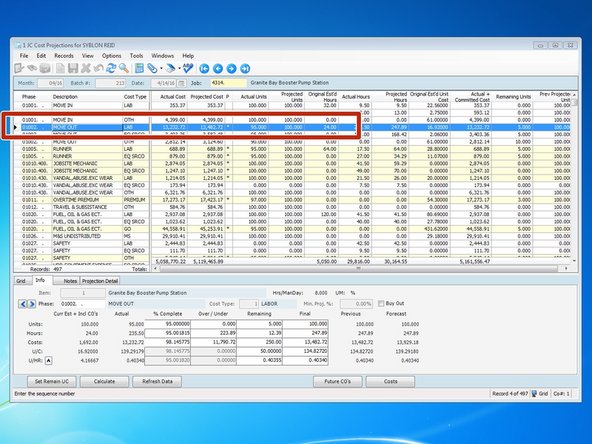
Task: Expand the scanner dropdown arrow
Action: coord(179,69)
